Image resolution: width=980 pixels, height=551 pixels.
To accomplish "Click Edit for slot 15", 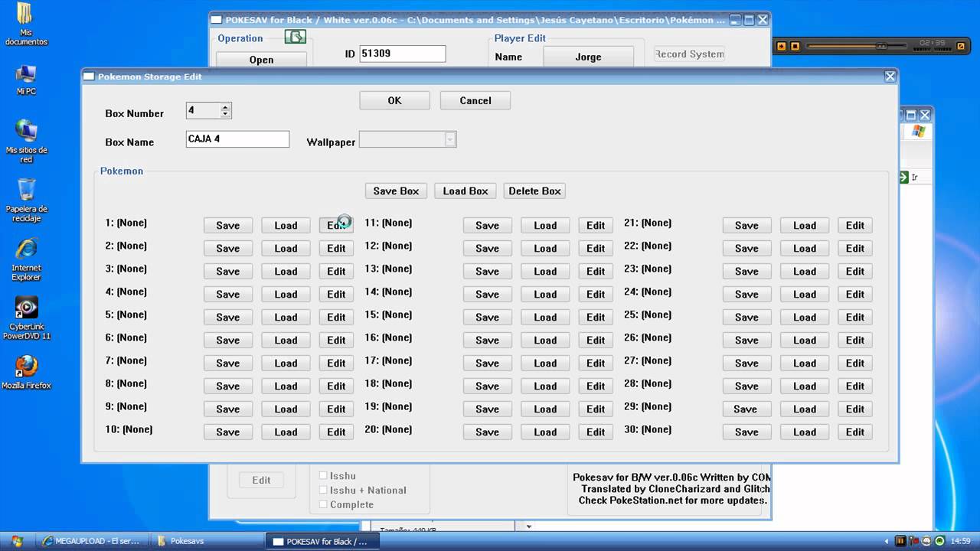I will coord(596,317).
